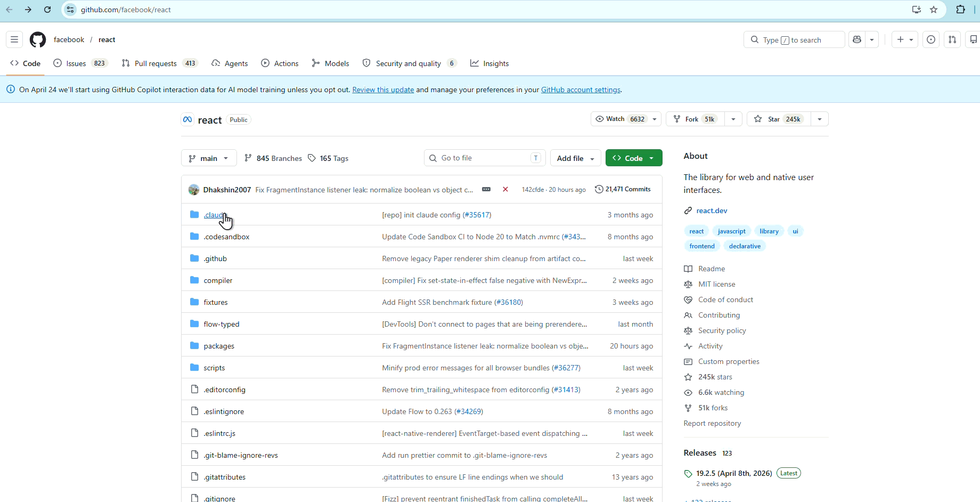This screenshot has width=980, height=502.
Task: Open commit link #35617
Action: 477,215
